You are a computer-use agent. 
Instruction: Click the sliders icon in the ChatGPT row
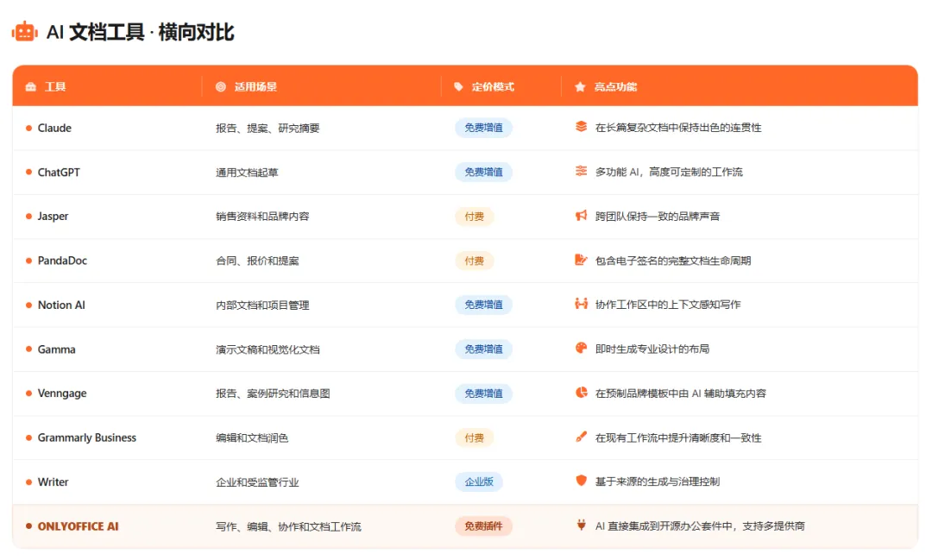click(x=582, y=171)
